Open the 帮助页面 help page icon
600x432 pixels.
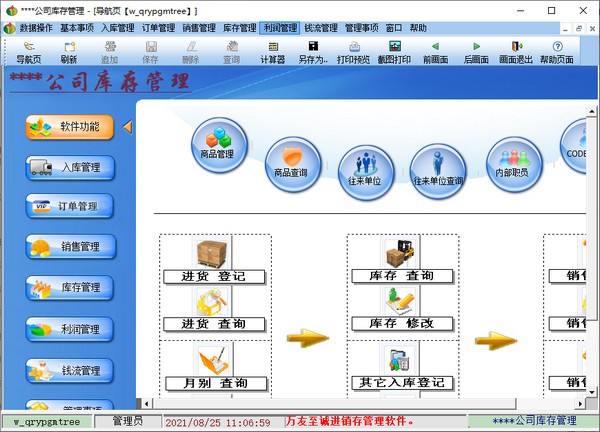pyautogui.click(x=557, y=51)
